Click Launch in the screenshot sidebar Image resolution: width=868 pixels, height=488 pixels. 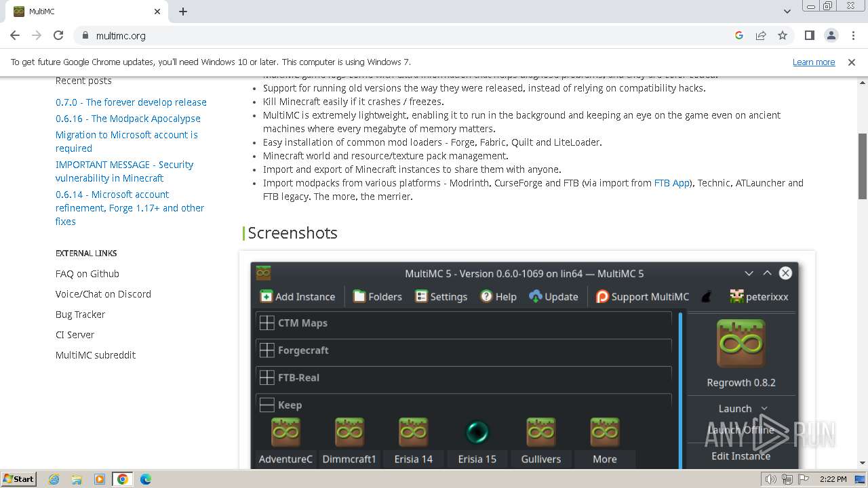click(735, 409)
